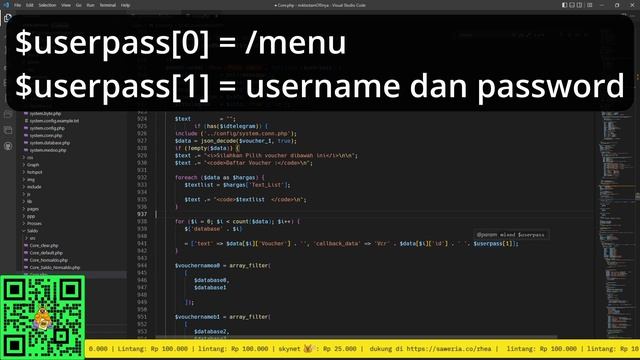Click line number 950 in gutter
The width and height of the screenshot is (640, 360).
coord(142,310)
